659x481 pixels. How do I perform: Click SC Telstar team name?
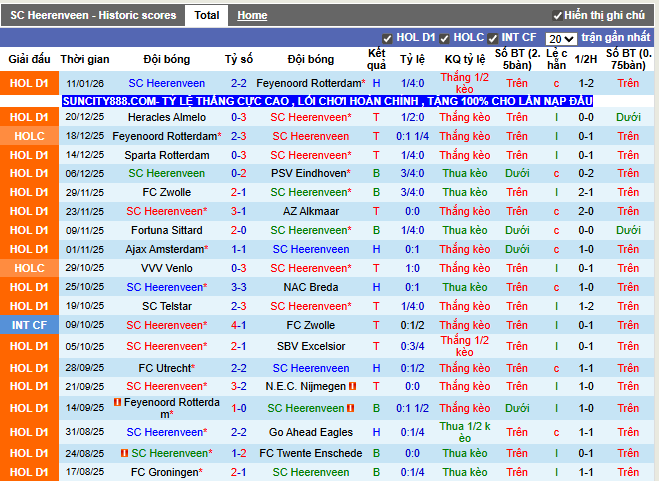[166, 306]
